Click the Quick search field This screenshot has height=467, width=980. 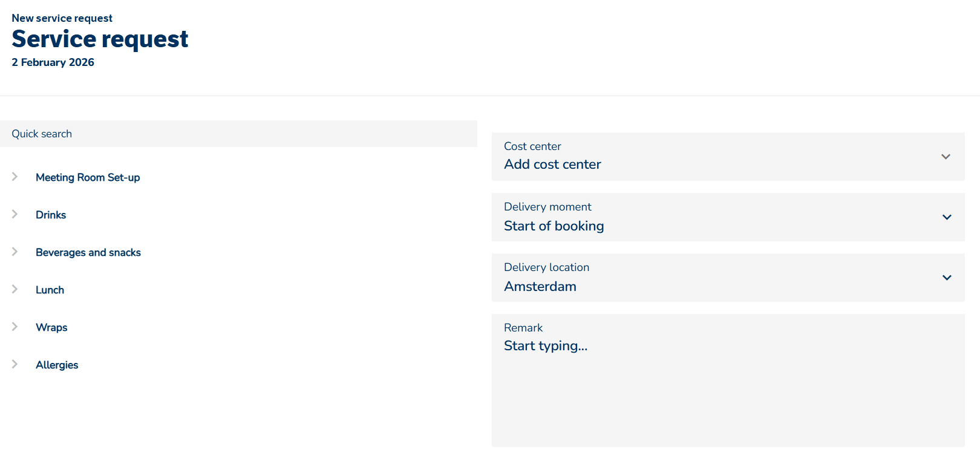pos(238,134)
